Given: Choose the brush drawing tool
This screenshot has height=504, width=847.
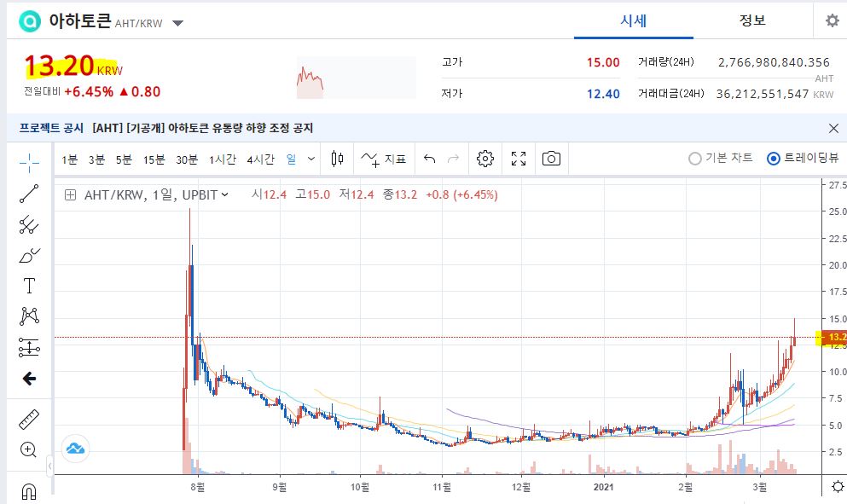Looking at the screenshot, I should point(29,255).
